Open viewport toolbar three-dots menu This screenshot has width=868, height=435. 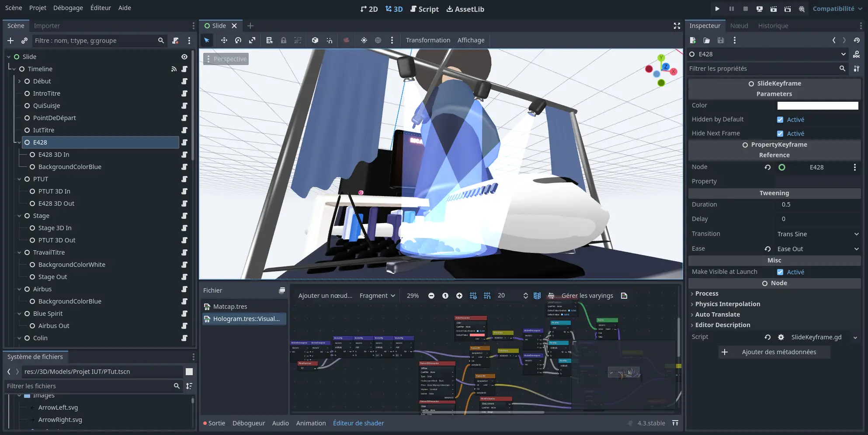coord(392,40)
